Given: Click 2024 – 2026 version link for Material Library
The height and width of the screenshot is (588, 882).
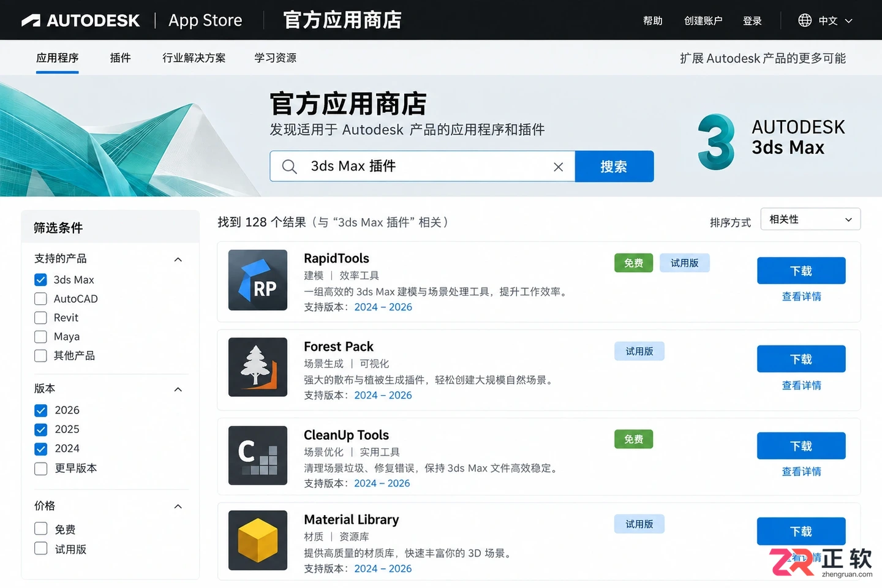Looking at the screenshot, I should pyautogui.click(x=383, y=569).
